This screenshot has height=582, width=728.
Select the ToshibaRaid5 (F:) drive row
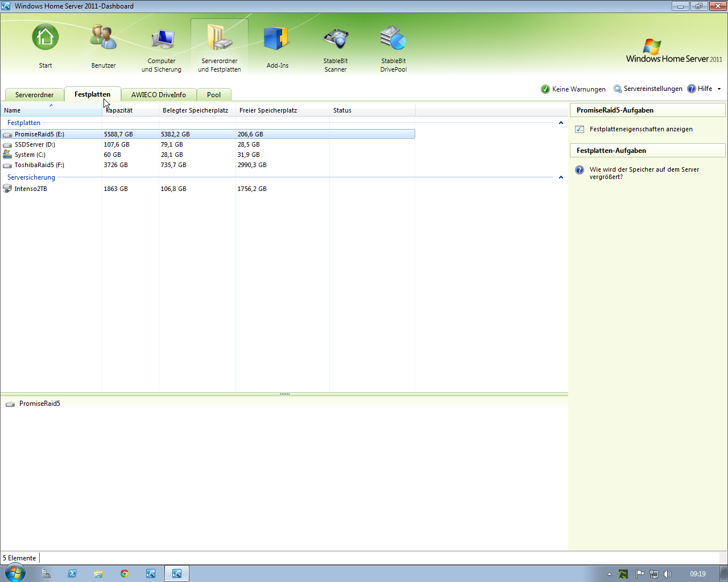[39, 165]
